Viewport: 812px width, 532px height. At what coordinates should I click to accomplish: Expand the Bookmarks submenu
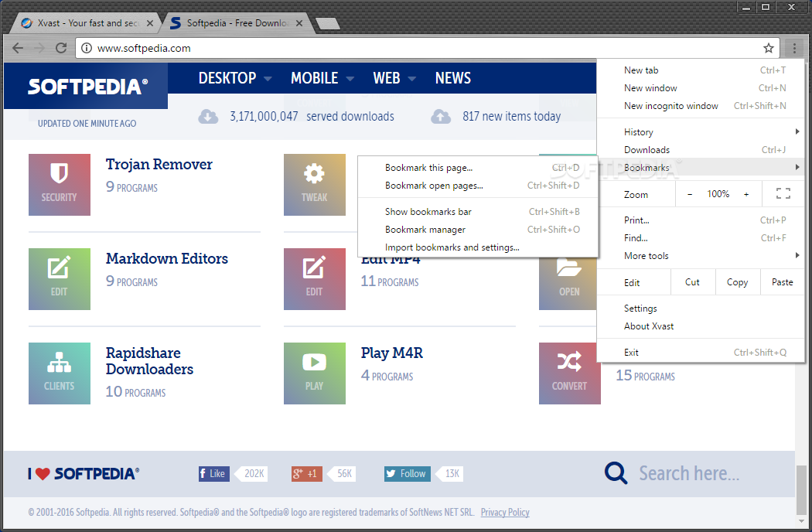pos(701,167)
